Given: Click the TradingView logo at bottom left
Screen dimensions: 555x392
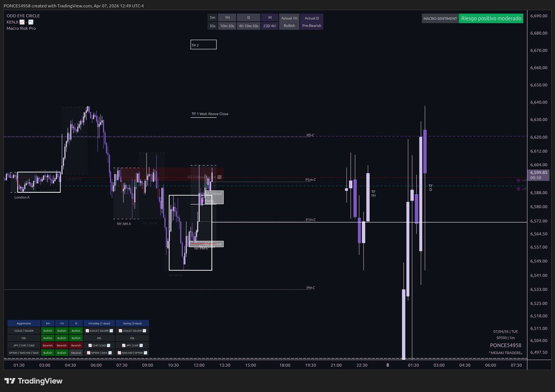Looking at the screenshot, I should pyautogui.click(x=33, y=381).
